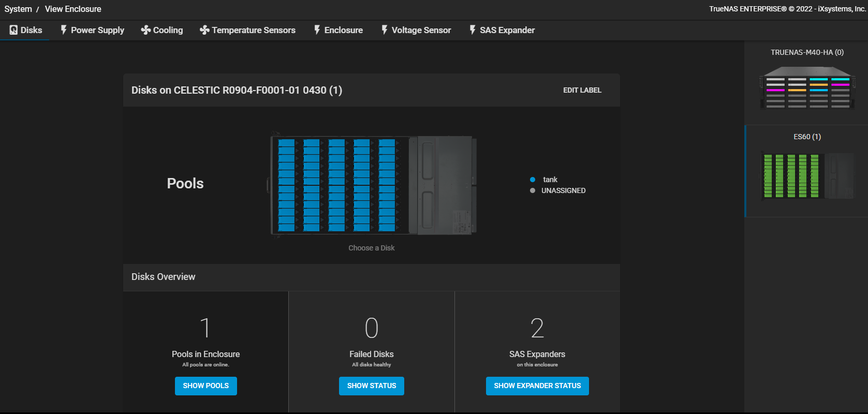Viewport: 868px width, 414px height.
Task: Switch to the Power Supply tab
Action: coord(97,30)
